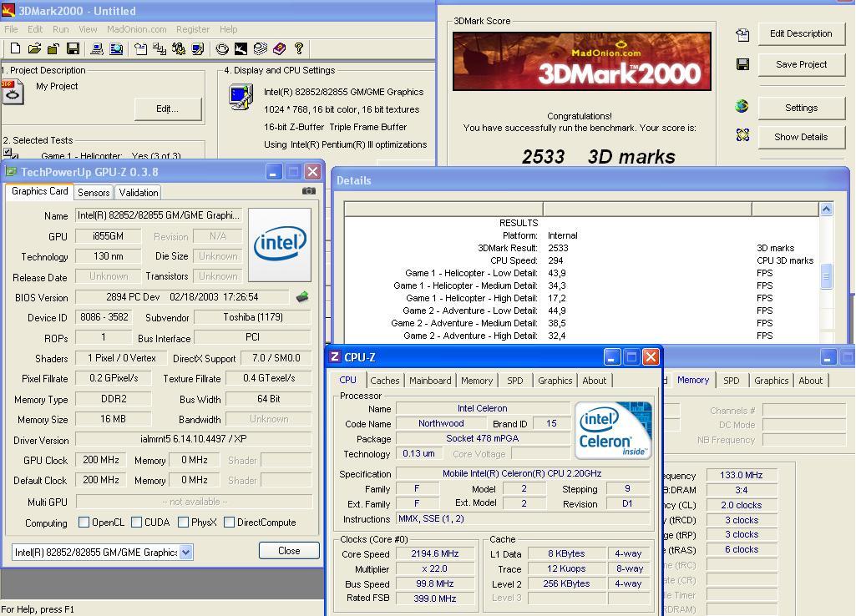Click the CPU Speed 294 result row
The height and width of the screenshot is (616, 856).
pyautogui.click(x=582, y=260)
